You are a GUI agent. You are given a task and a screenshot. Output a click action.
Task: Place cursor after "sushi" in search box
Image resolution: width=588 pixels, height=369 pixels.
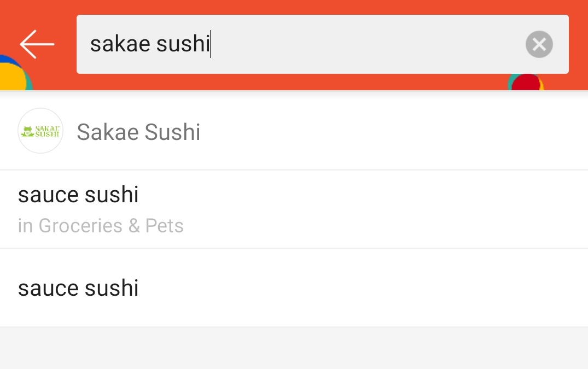point(210,44)
